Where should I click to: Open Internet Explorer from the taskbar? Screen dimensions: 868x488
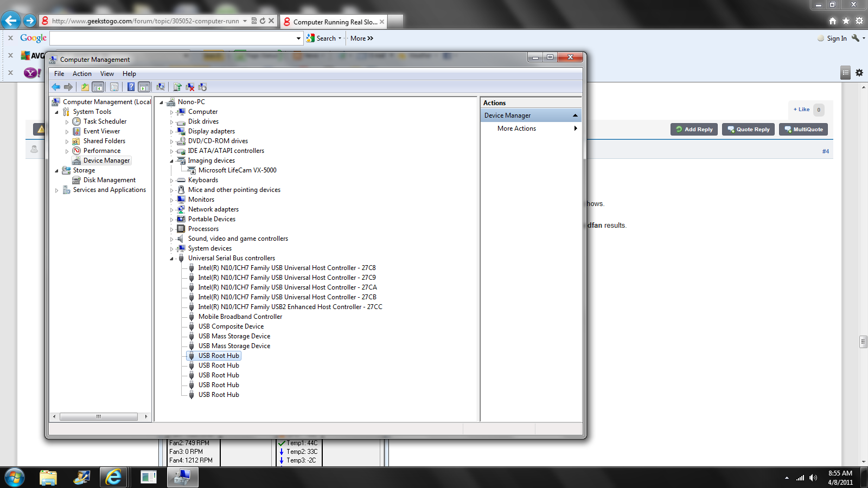(x=113, y=477)
